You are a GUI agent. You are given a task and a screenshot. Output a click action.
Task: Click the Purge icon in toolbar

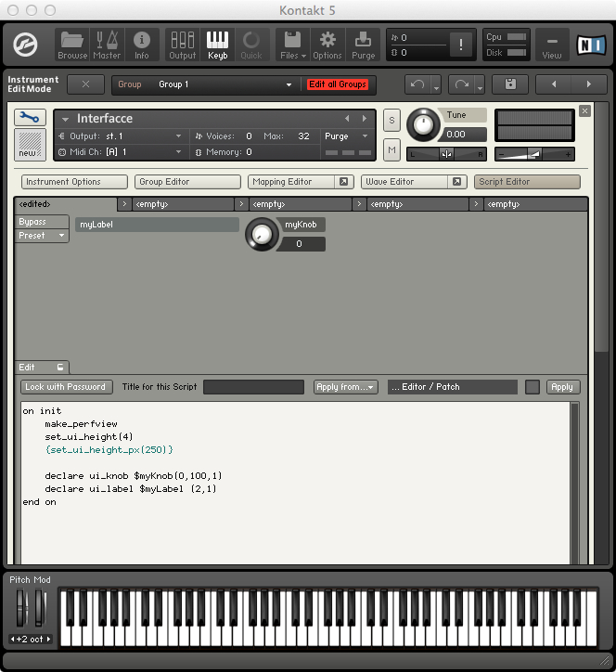pos(363,44)
